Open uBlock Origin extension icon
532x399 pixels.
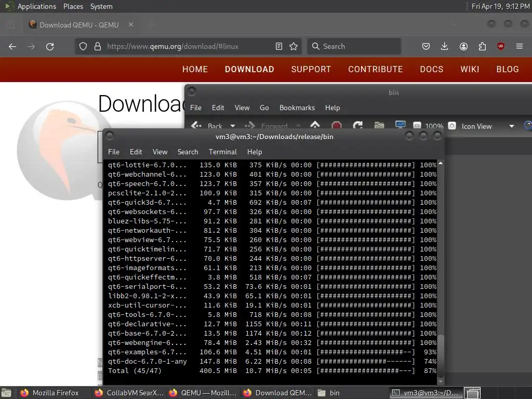(x=501, y=46)
